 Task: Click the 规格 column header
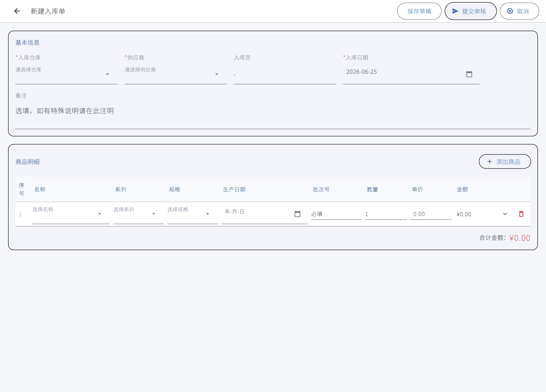pos(174,190)
